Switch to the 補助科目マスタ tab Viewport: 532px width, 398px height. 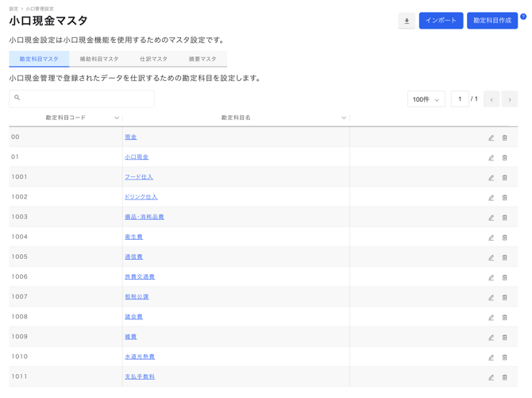point(99,59)
